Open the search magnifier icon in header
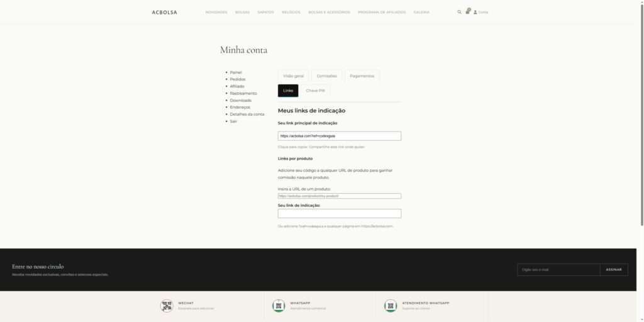Screen dimensions: 644x322 coord(459,12)
